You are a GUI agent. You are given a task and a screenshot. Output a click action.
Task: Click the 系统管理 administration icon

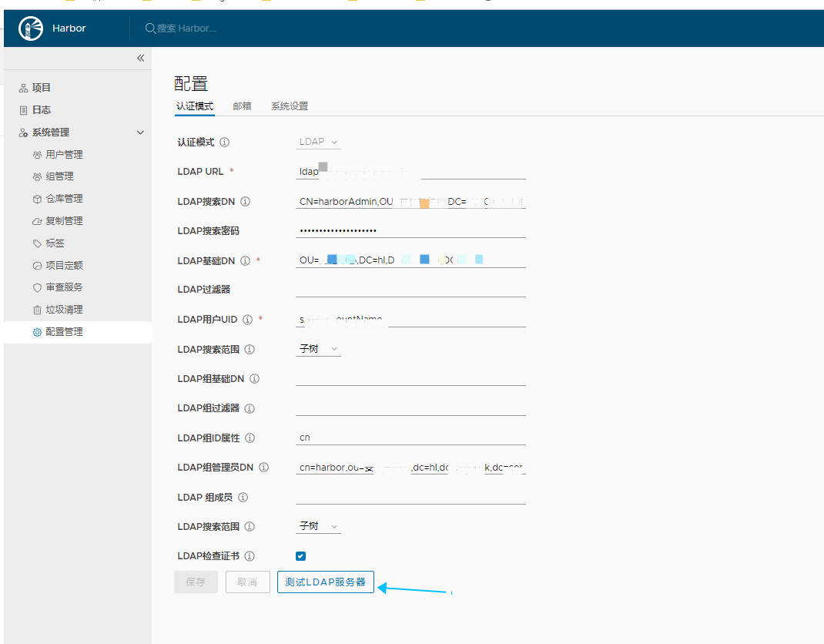click(23, 132)
